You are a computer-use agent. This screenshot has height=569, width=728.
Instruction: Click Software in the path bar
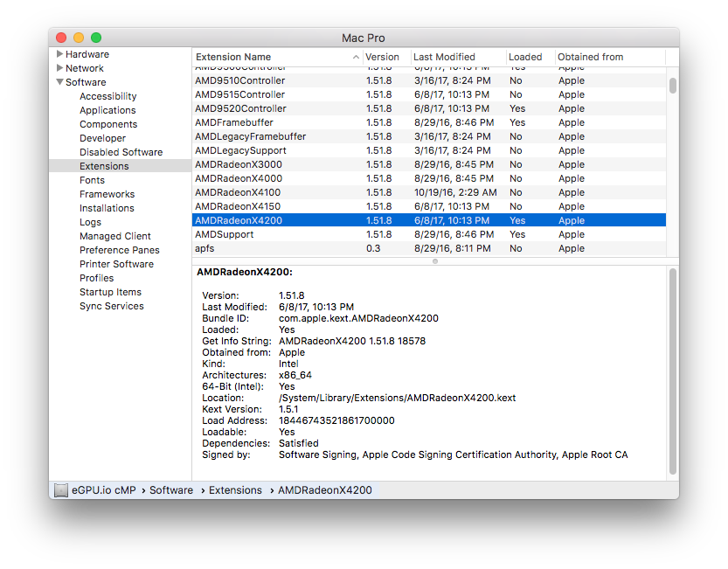coord(171,490)
